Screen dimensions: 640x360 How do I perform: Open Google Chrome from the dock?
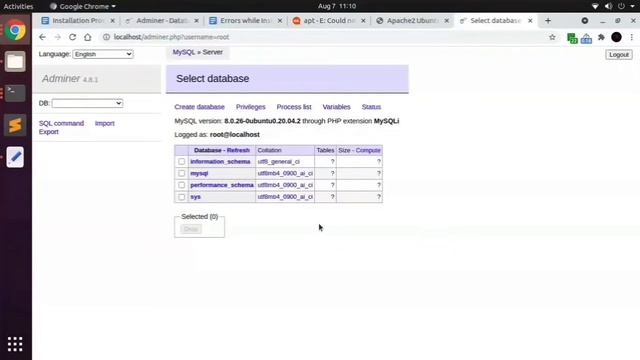pyautogui.click(x=16, y=30)
